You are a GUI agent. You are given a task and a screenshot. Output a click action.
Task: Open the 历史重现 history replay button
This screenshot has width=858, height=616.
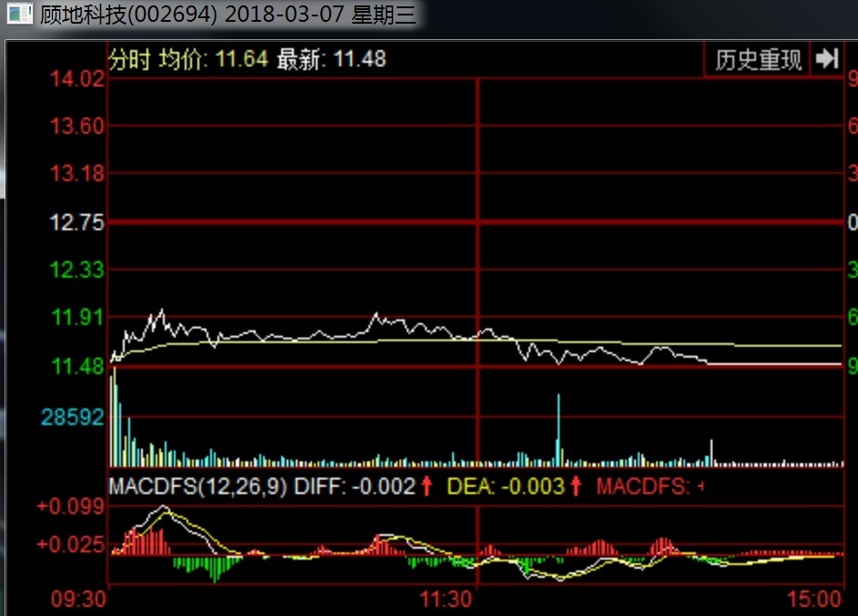click(x=758, y=60)
